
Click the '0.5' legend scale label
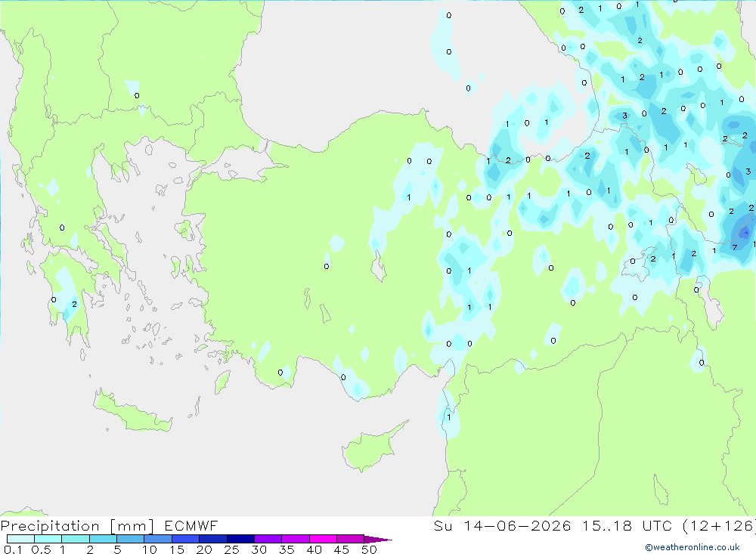click(x=41, y=549)
